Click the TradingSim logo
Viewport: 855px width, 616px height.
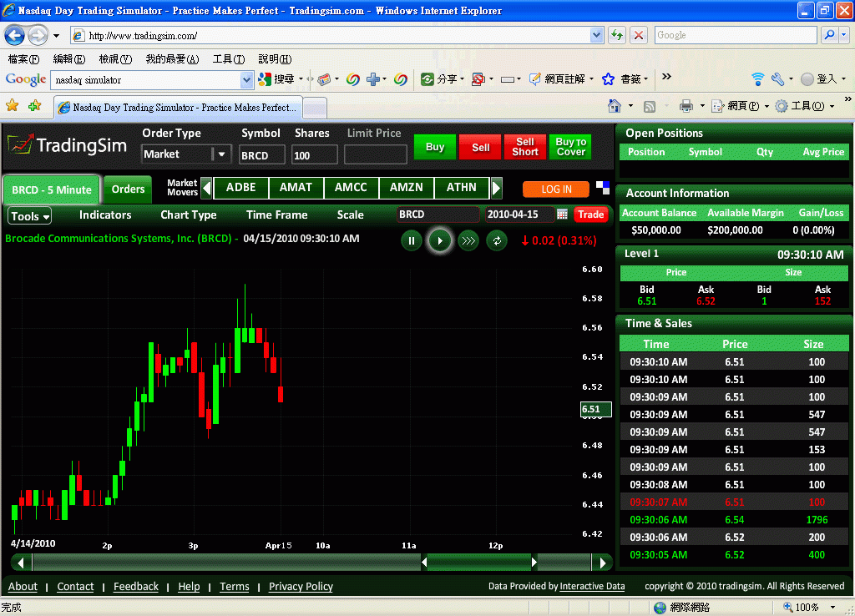(68, 145)
